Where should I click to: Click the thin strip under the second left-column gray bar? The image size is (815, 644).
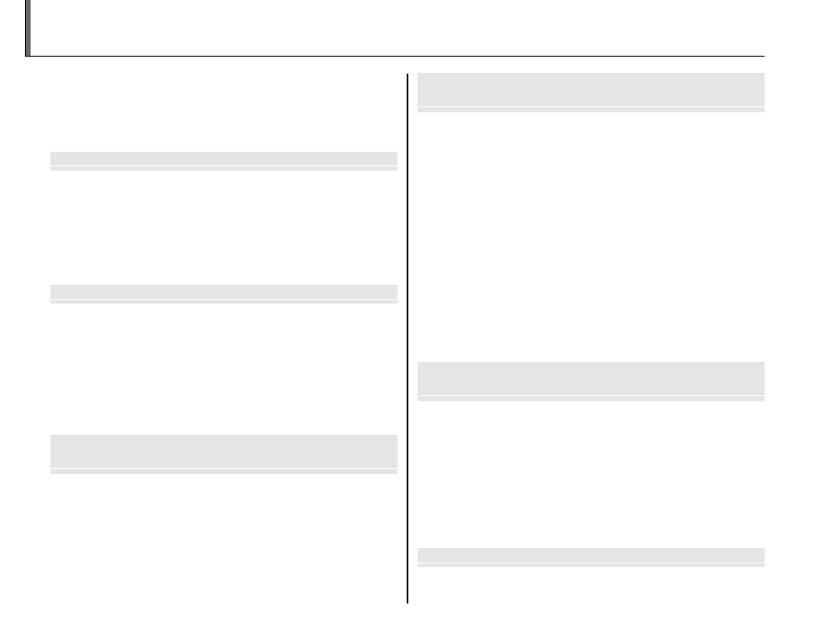point(224,302)
